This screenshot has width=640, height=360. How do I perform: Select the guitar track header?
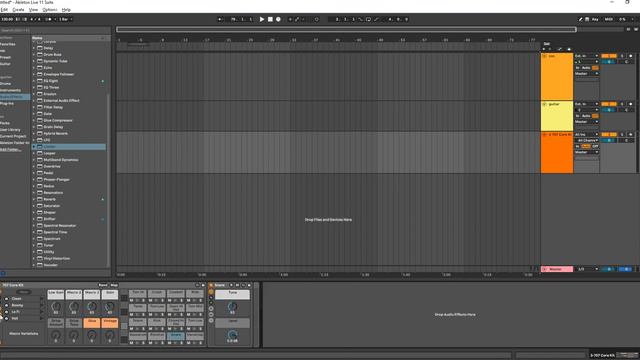tap(557, 116)
